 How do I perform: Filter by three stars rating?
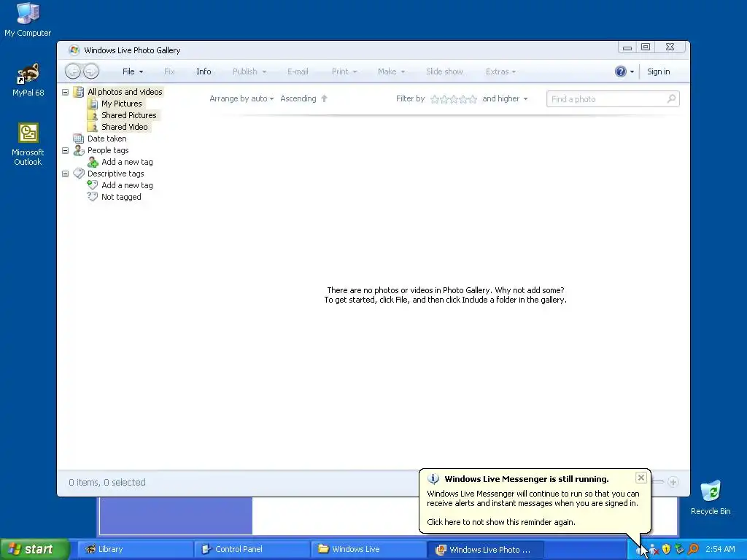coord(454,99)
